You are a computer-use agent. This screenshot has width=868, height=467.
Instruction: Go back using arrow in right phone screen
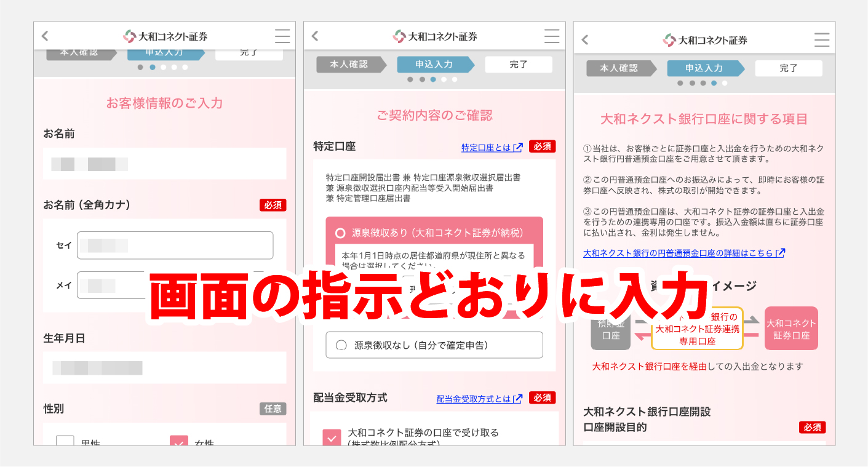point(585,40)
